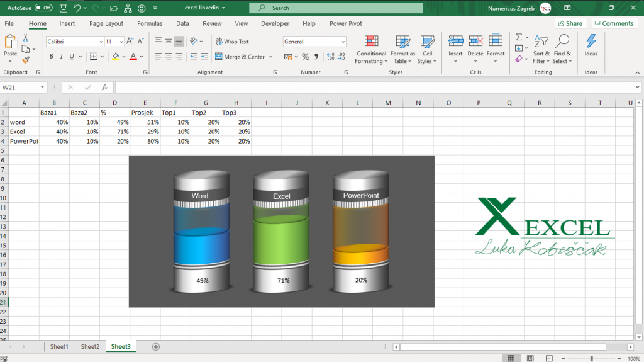Switch to the Power Pivot tab
644x362 pixels.
point(346,23)
